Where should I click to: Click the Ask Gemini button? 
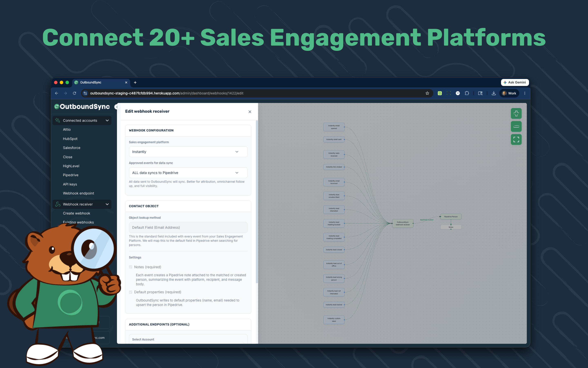pyautogui.click(x=515, y=83)
